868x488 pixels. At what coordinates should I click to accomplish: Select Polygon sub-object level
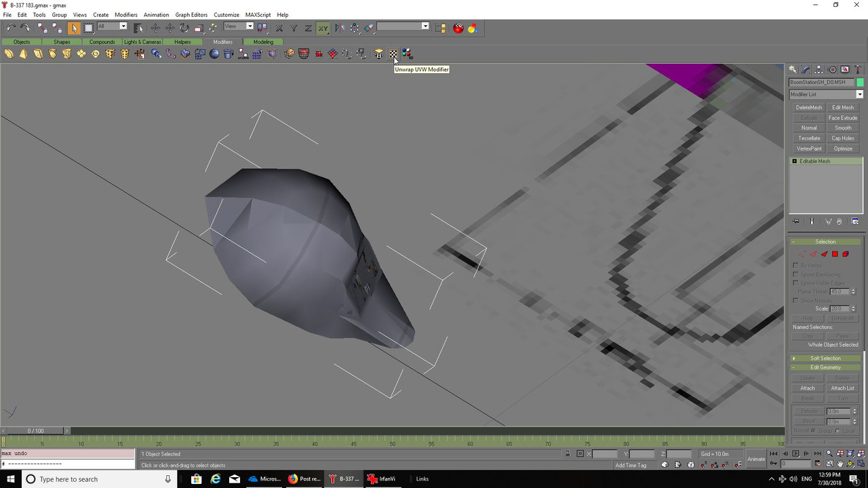click(x=835, y=254)
